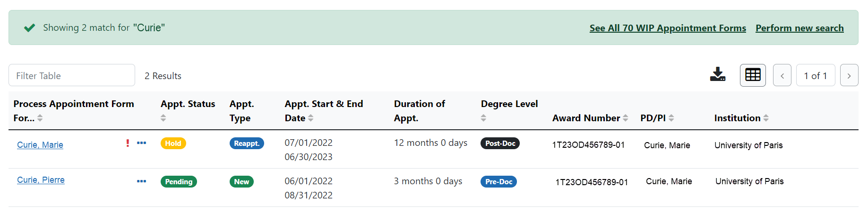Sort by Award Number column
Screen dimensions: 868x215
(626, 118)
